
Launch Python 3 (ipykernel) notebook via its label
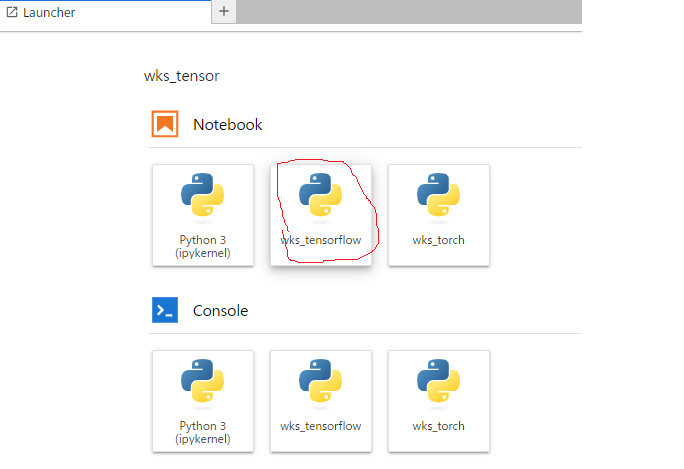coord(203,246)
